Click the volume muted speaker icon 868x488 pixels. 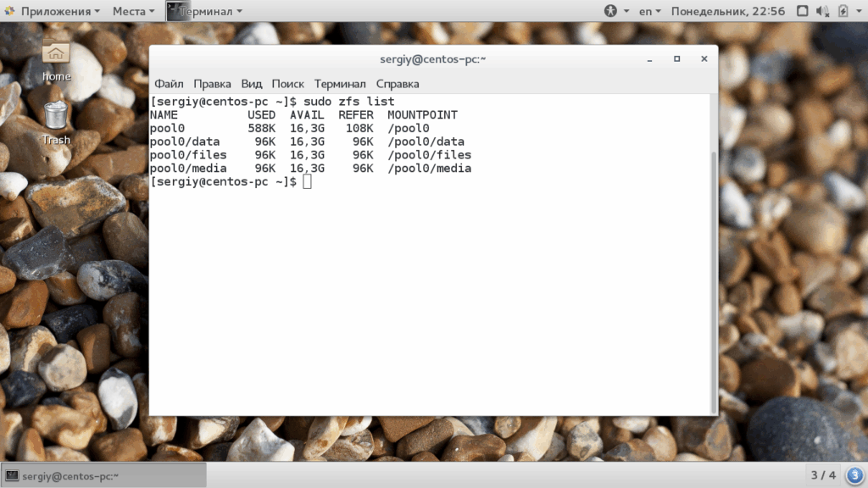coord(822,11)
